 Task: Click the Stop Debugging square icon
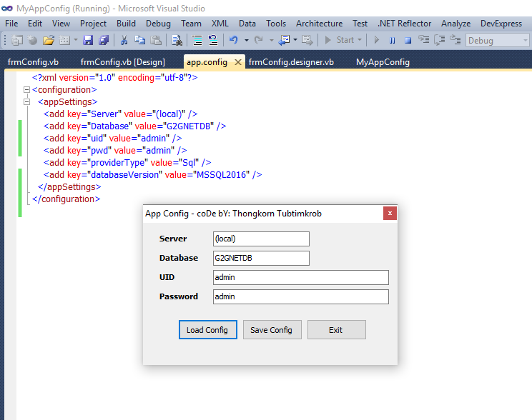point(408,40)
